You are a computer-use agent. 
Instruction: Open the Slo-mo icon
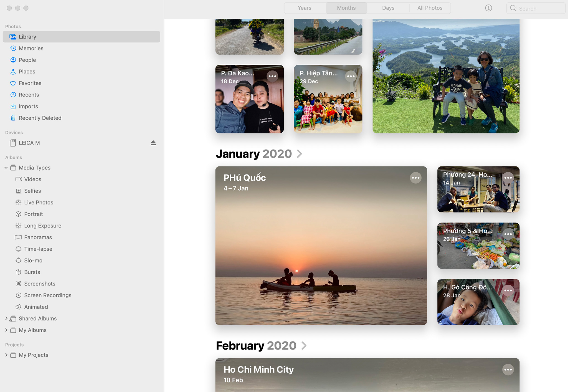(x=19, y=261)
